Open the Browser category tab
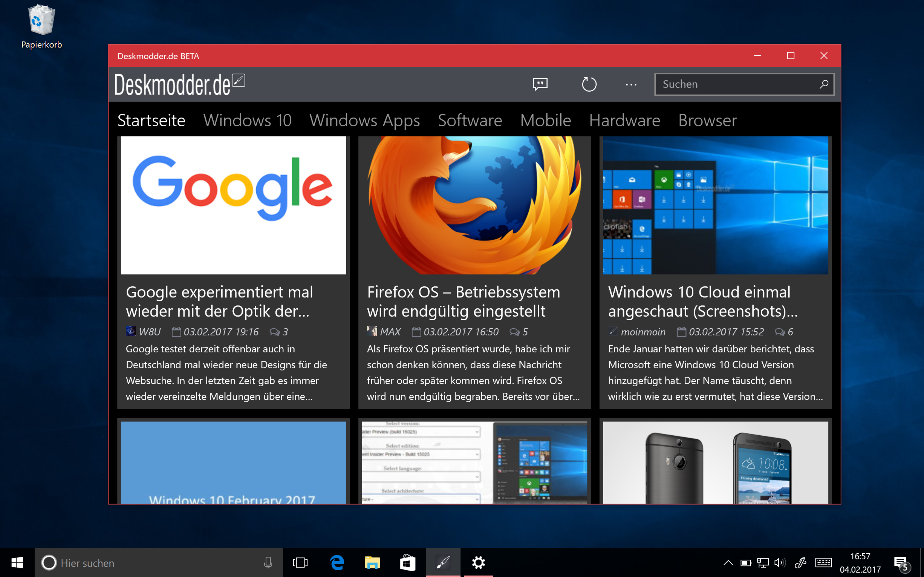The width and height of the screenshot is (924, 577). click(x=707, y=121)
